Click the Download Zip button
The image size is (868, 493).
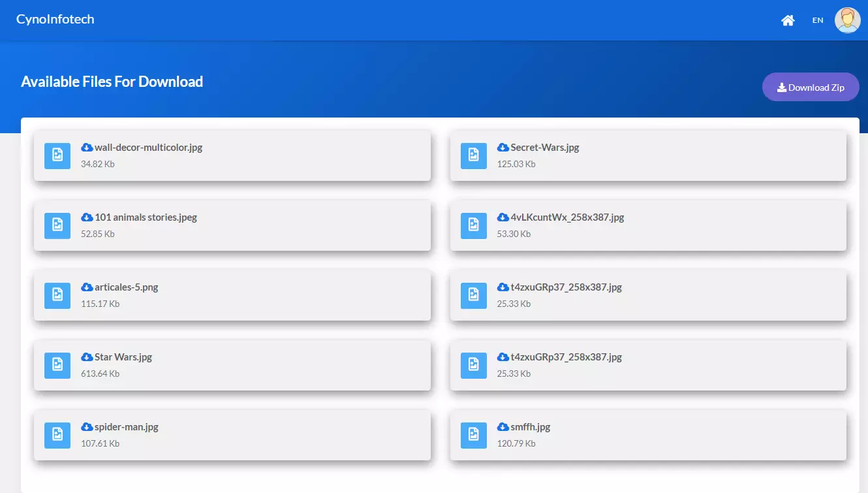(x=811, y=87)
